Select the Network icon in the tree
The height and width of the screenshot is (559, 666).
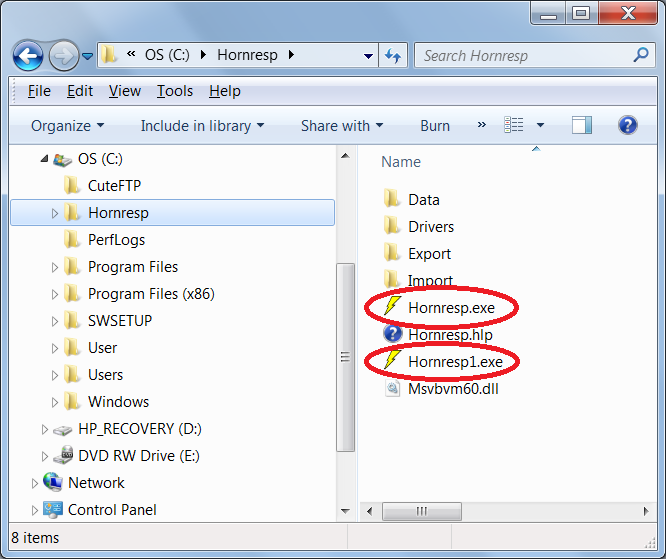pyautogui.click(x=53, y=482)
